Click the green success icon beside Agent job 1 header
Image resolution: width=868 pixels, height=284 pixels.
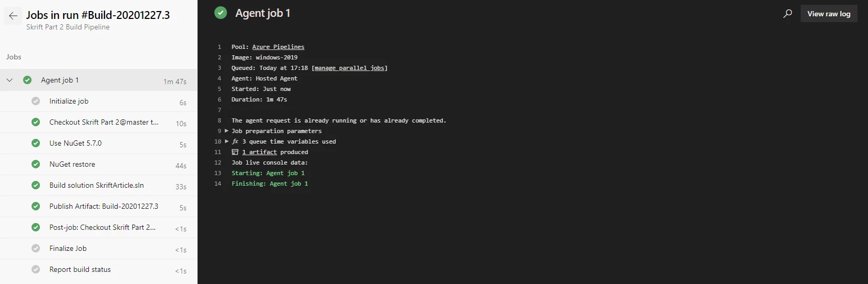[221, 13]
